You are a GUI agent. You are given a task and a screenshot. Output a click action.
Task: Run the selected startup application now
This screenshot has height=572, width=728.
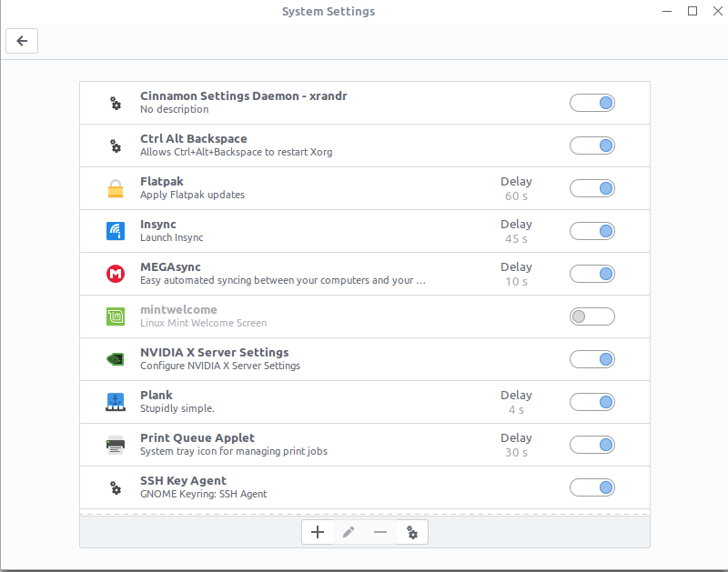(412, 532)
